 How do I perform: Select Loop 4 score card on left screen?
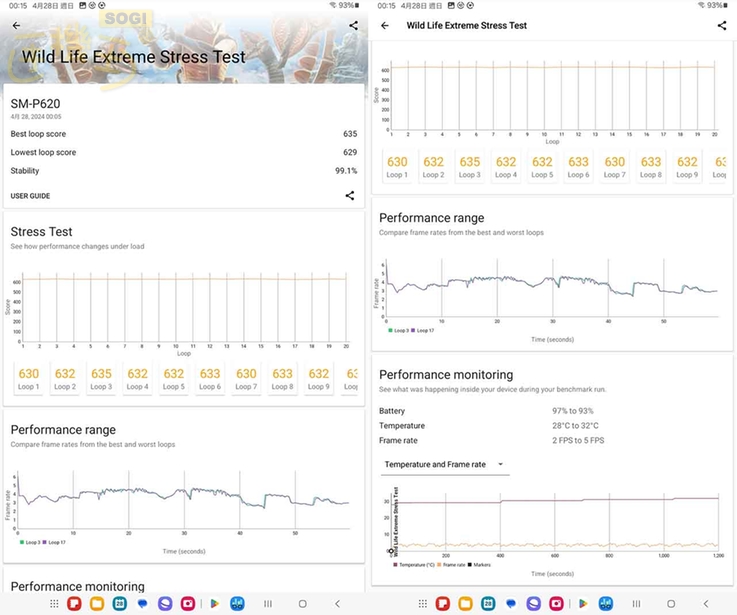[x=137, y=378]
